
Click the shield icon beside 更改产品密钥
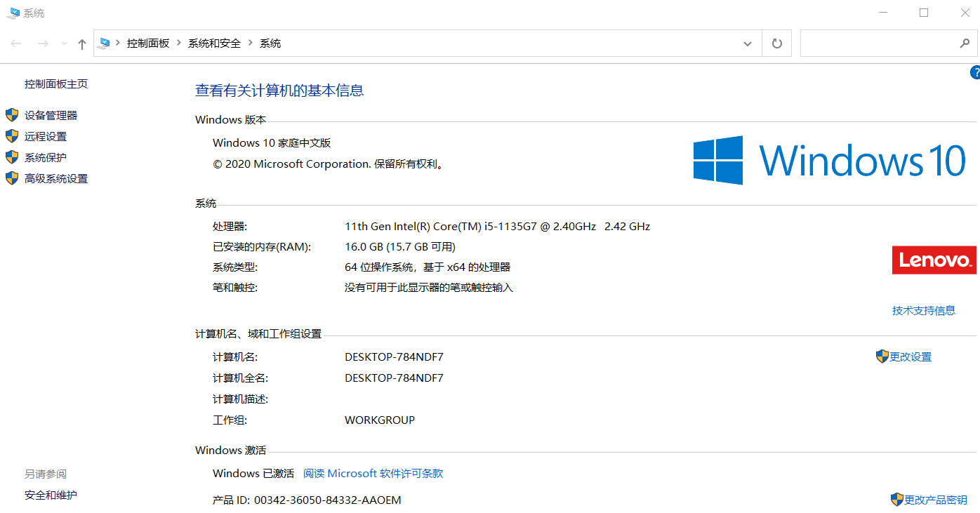[x=897, y=499]
